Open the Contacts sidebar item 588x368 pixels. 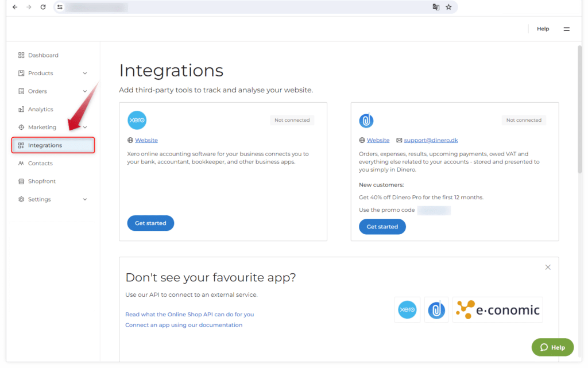[x=40, y=164]
